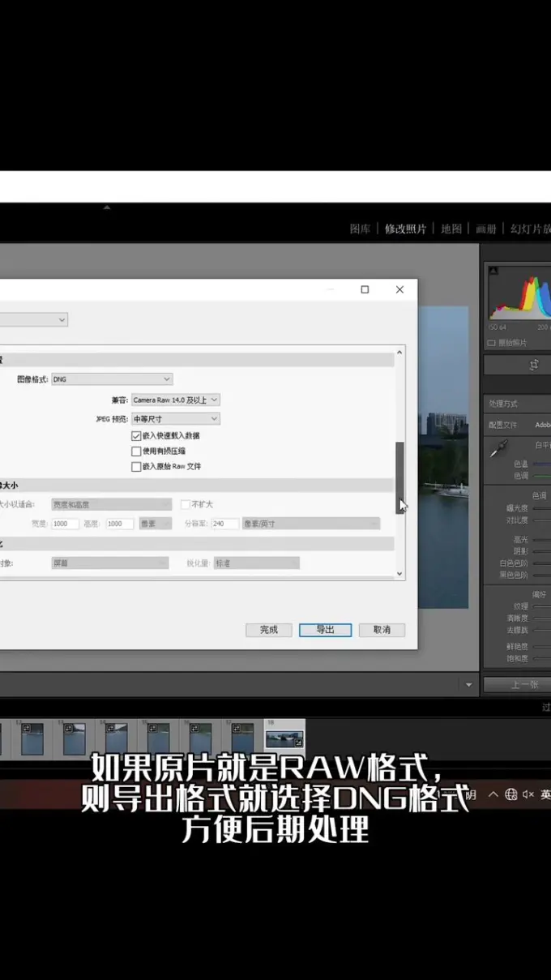This screenshot has height=980, width=551.
Task: Open dropdown at top of export dialog
Action: 33,320
